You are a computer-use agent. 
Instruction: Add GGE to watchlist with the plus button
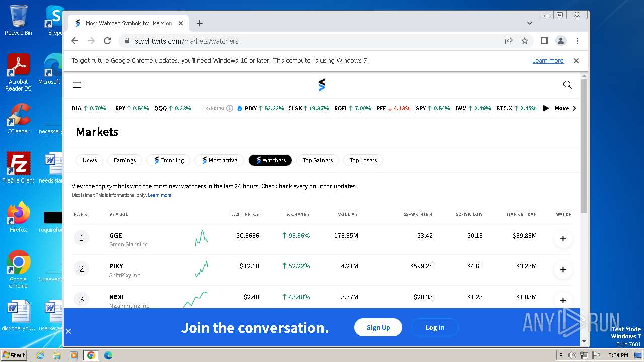pyautogui.click(x=563, y=239)
